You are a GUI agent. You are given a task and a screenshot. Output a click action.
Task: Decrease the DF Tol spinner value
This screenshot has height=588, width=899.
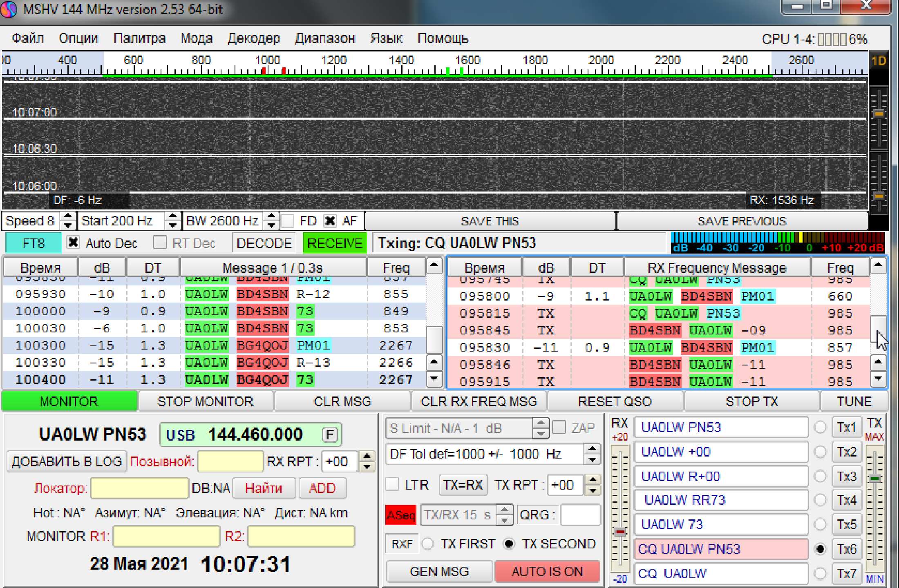592,459
